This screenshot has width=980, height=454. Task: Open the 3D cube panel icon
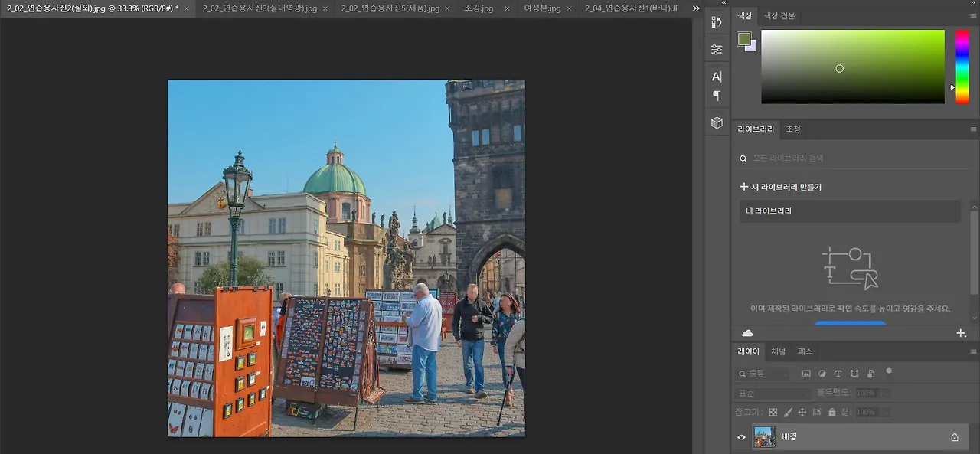coord(717,122)
